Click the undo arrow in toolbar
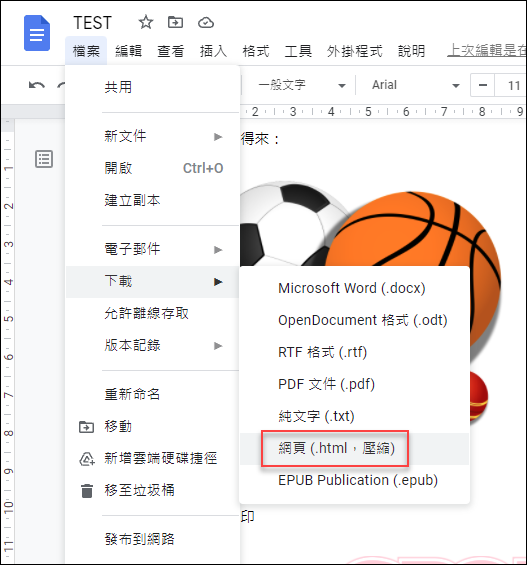527x565 pixels. [x=37, y=85]
